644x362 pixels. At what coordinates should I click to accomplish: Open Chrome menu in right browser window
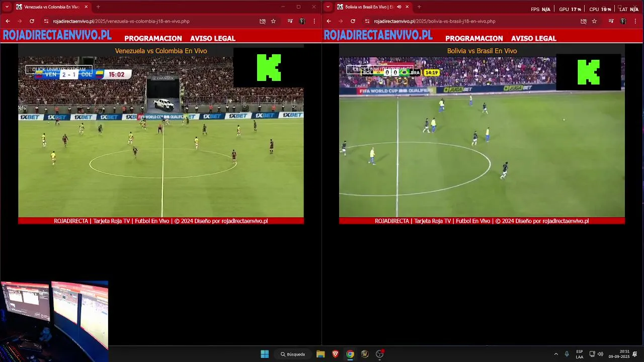[635, 21]
